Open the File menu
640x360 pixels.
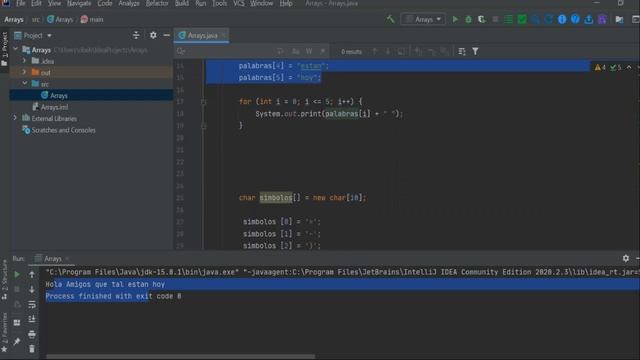tap(20, 3)
